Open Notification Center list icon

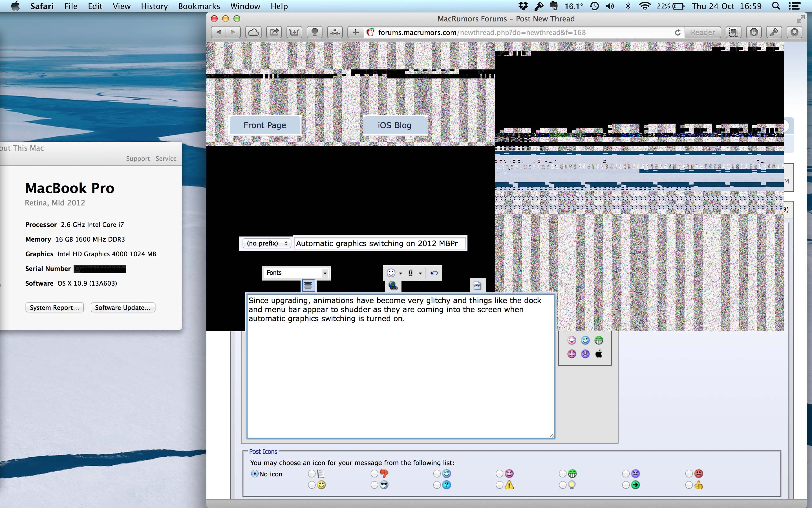point(794,6)
